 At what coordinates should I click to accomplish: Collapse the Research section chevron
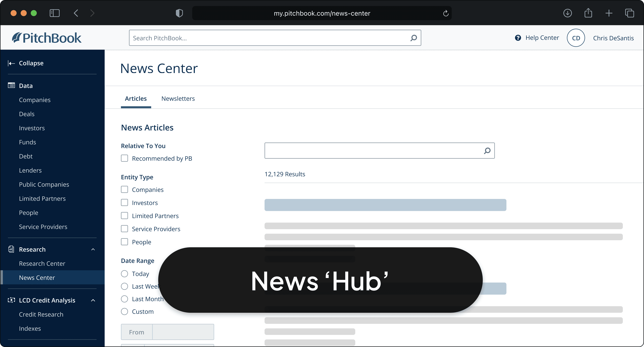(93, 249)
